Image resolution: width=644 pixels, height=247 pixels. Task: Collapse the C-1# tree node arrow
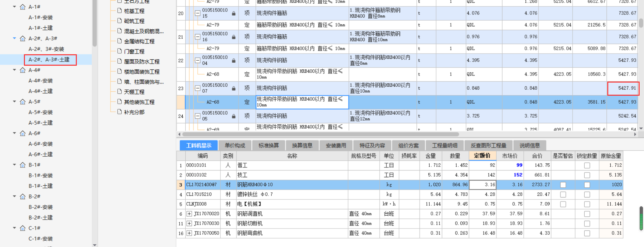[x=14, y=228]
